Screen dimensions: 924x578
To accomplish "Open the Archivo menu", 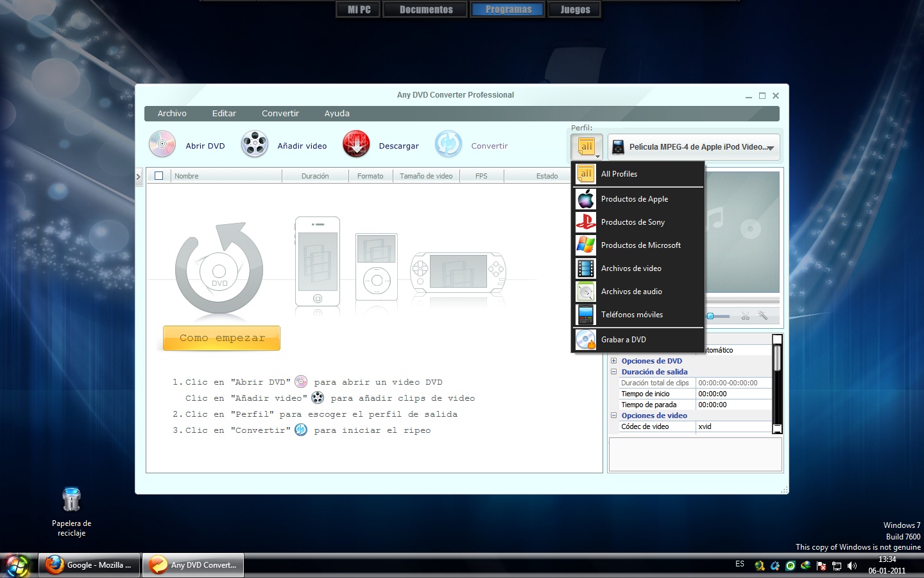I will point(172,114).
